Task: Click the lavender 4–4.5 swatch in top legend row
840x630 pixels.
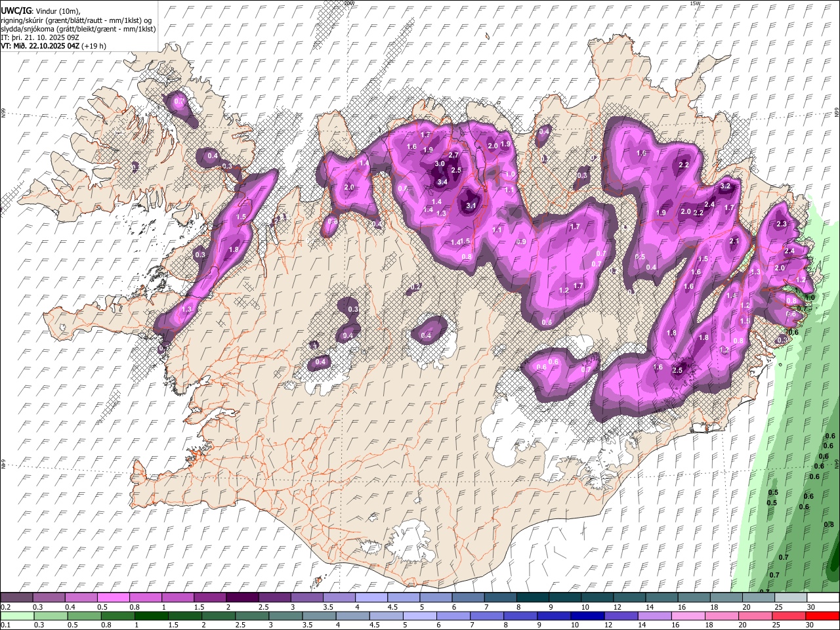Action: (371, 597)
